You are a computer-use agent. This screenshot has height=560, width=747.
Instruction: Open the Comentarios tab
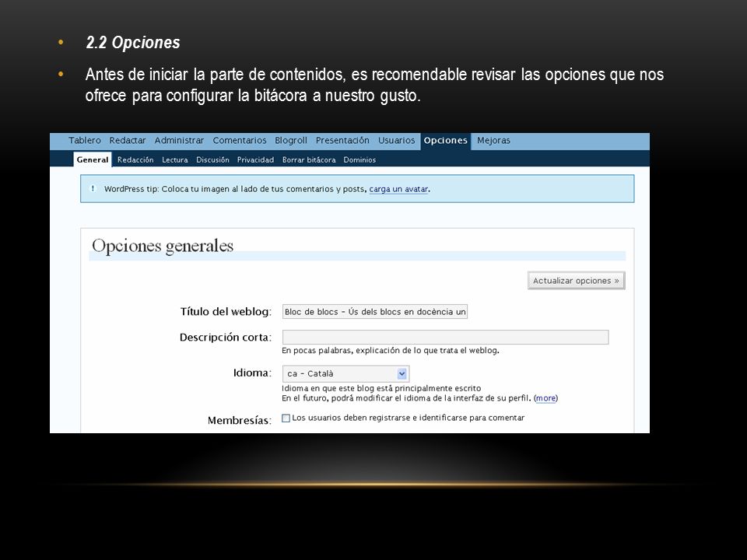pyautogui.click(x=239, y=141)
